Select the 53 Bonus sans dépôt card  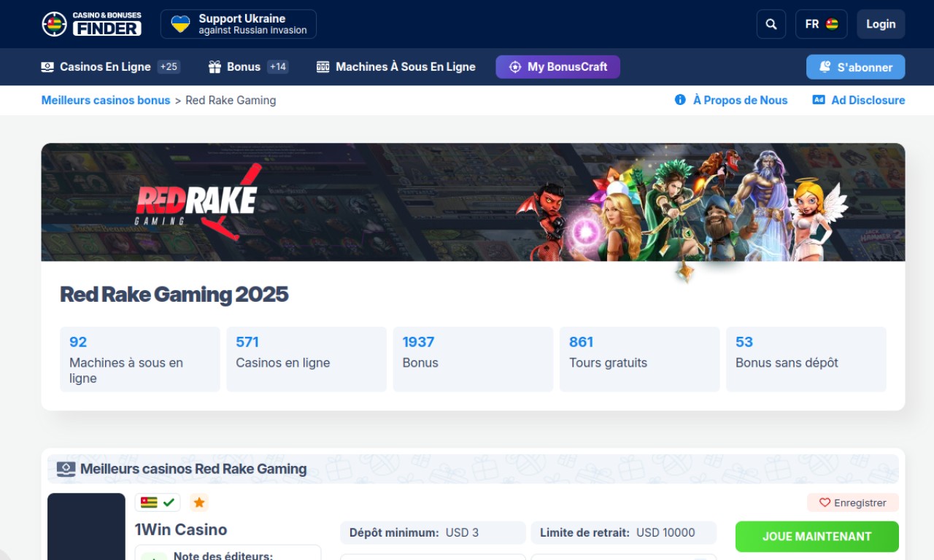[x=806, y=359]
